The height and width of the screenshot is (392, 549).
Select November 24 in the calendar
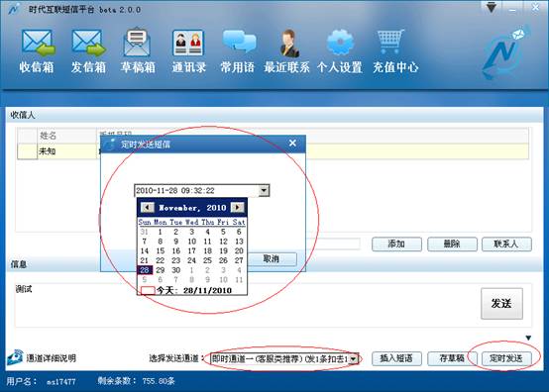[x=191, y=260]
